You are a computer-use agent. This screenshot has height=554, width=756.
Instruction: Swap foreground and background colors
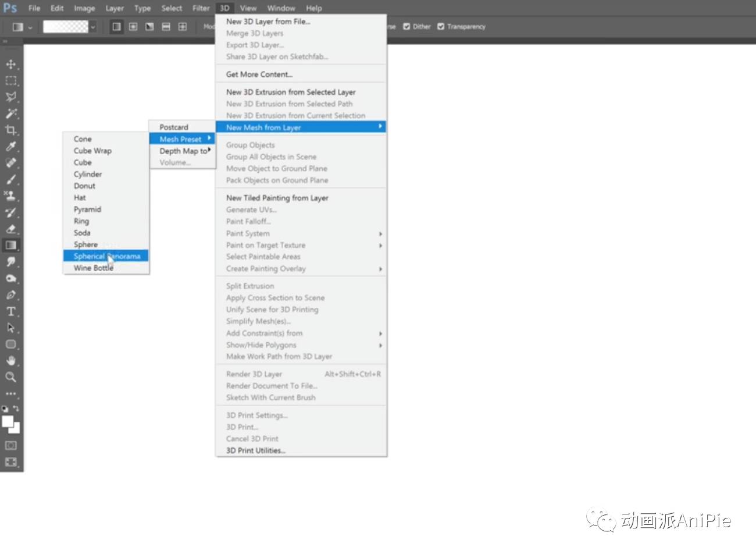coord(16,409)
